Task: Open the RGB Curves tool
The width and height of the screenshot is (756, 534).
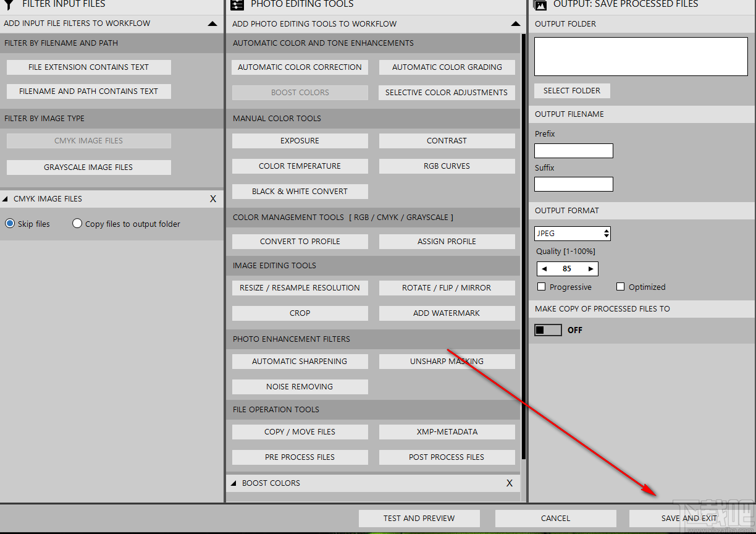Action: tap(447, 166)
